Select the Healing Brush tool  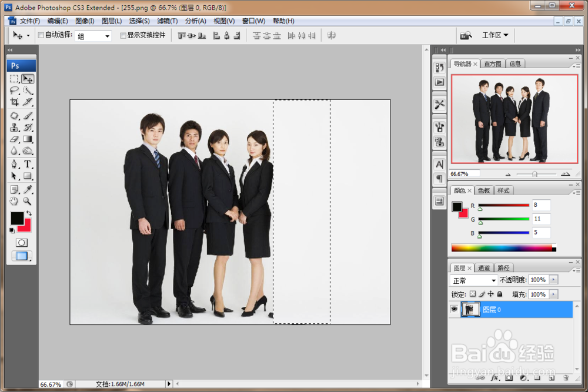click(x=14, y=116)
